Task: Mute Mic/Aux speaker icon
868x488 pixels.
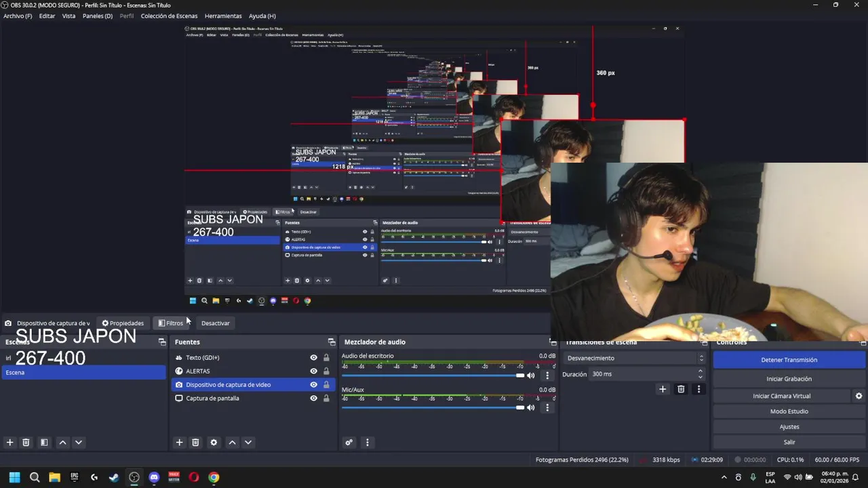Action: [x=531, y=408]
